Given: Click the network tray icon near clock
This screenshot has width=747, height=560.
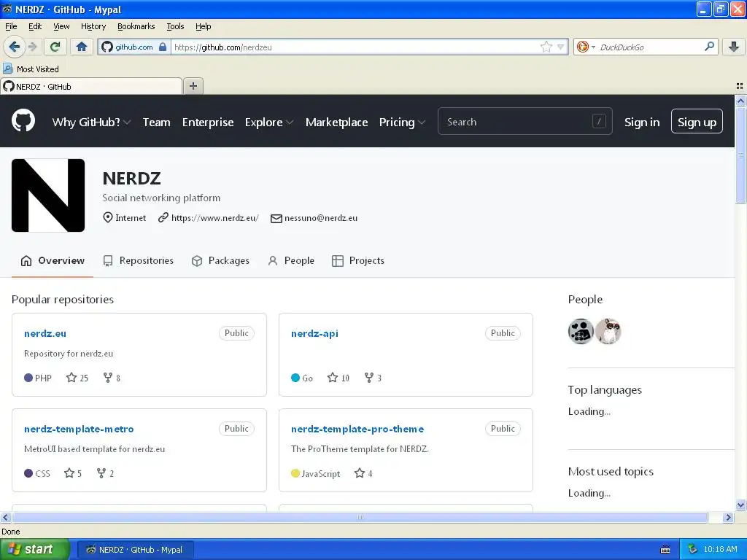Looking at the screenshot, I should coord(692,549).
